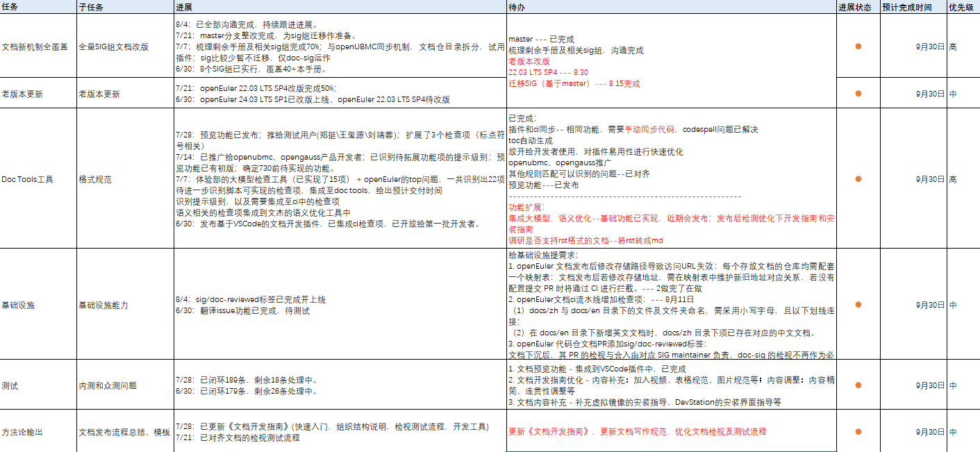Select the 进展 column header
This screenshot has height=452, width=980.
tap(184, 6)
